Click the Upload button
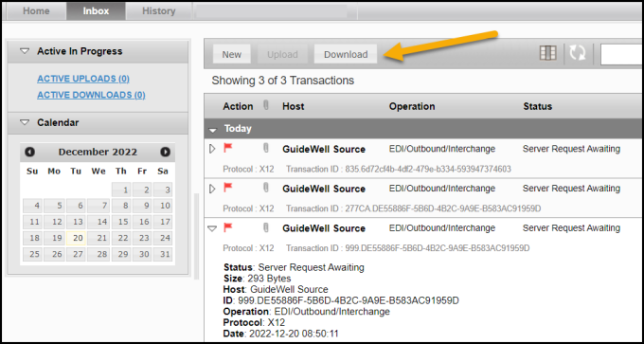 (x=282, y=54)
